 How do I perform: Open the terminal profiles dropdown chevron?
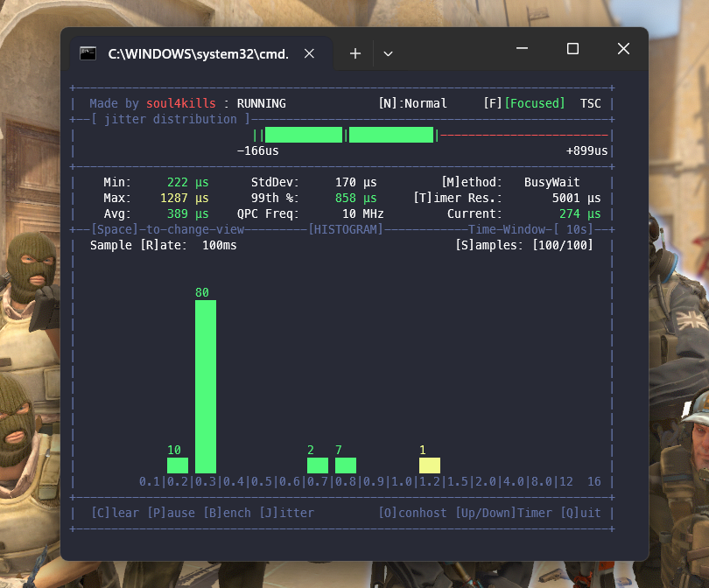pos(388,53)
